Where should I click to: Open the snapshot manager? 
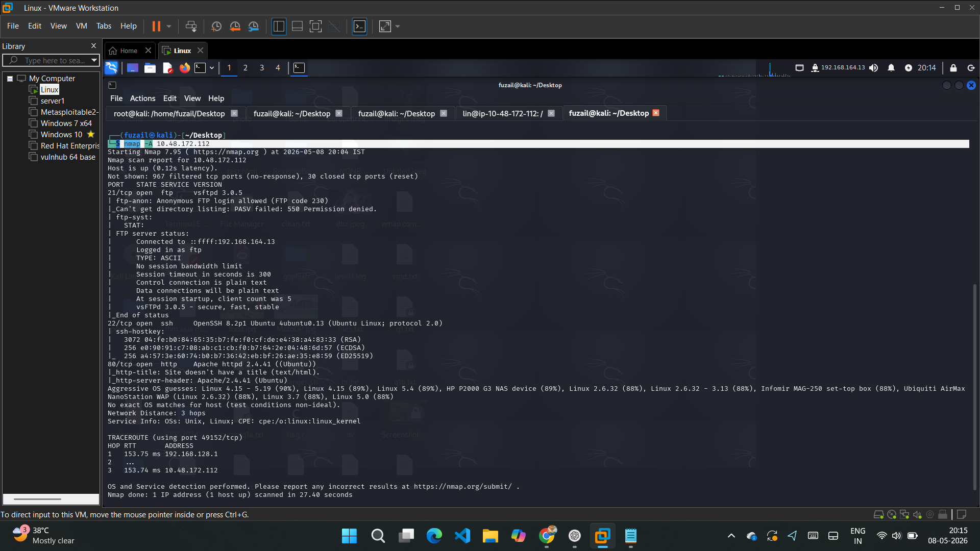point(254,26)
